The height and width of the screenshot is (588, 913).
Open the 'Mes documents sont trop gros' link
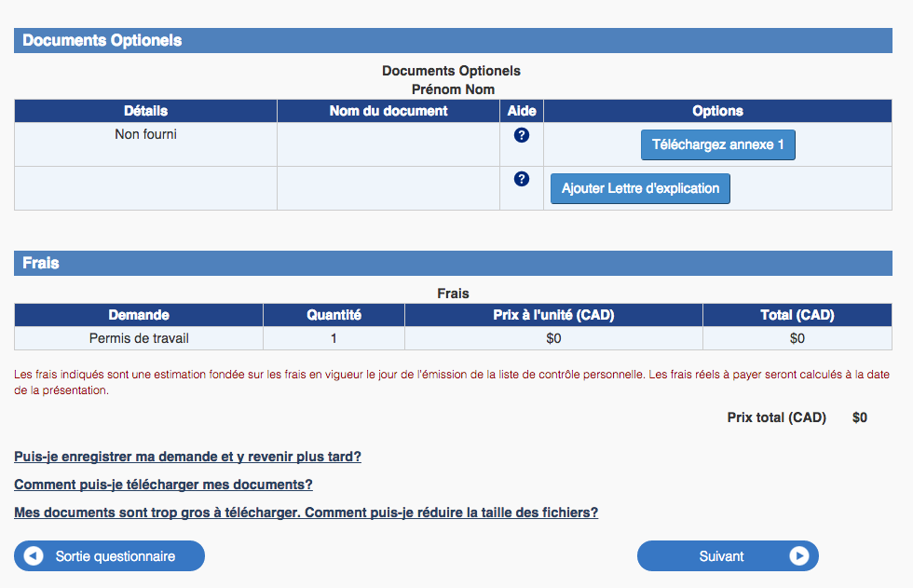click(x=306, y=513)
